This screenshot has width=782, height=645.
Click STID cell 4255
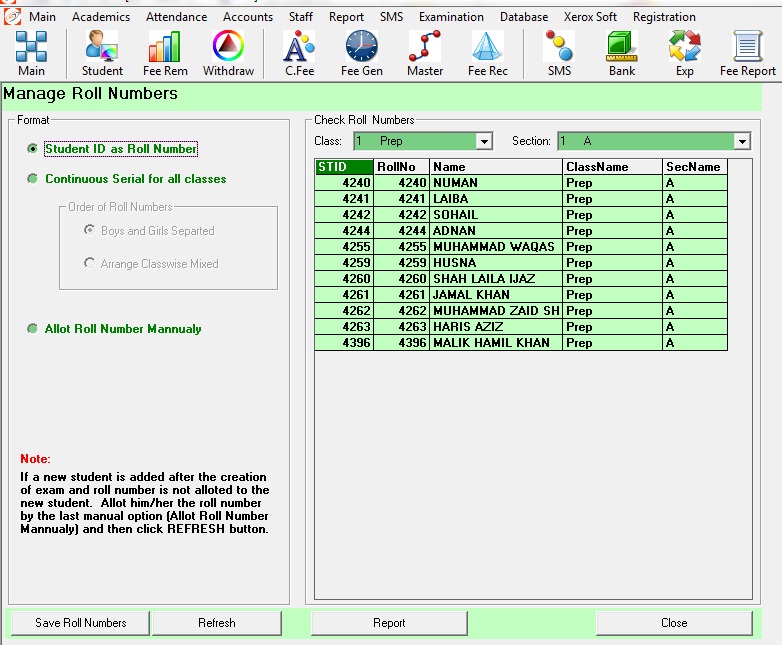[344, 246]
